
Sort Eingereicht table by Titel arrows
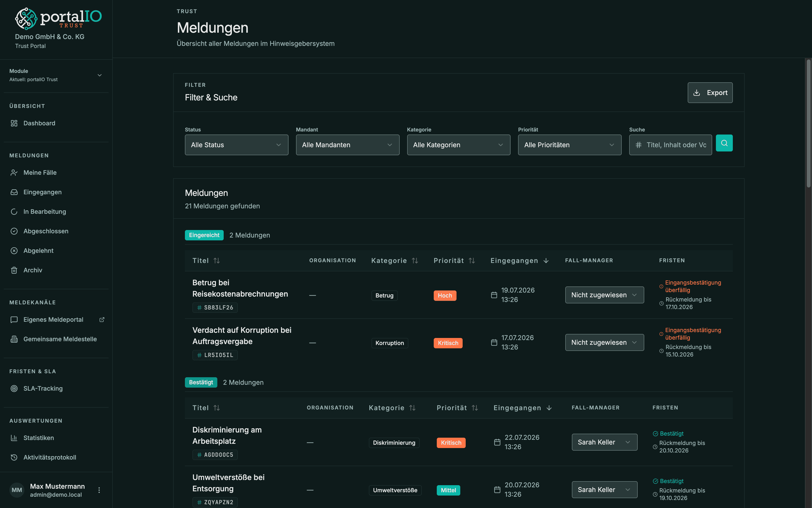pos(217,261)
